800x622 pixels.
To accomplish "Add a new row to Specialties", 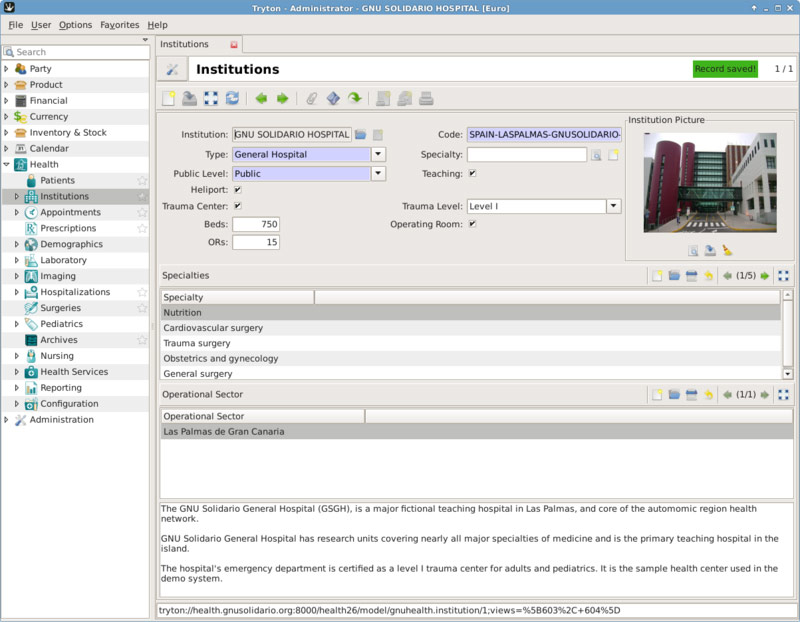I will [657, 275].
